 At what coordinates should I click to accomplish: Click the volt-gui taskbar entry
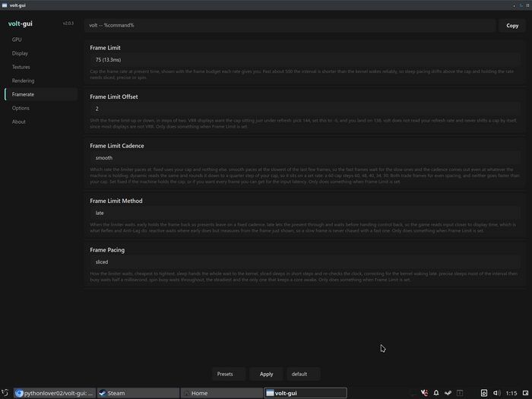click(306, 393)
